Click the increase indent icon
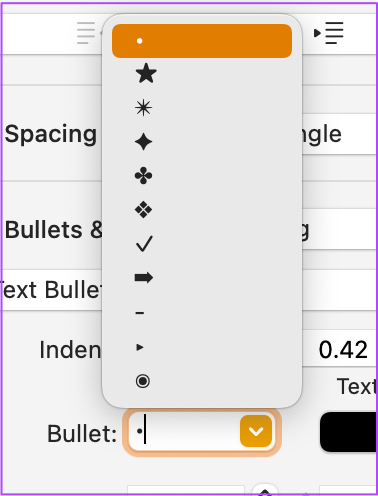The width and height of the screenshot is (378, 496). point(329,33)
